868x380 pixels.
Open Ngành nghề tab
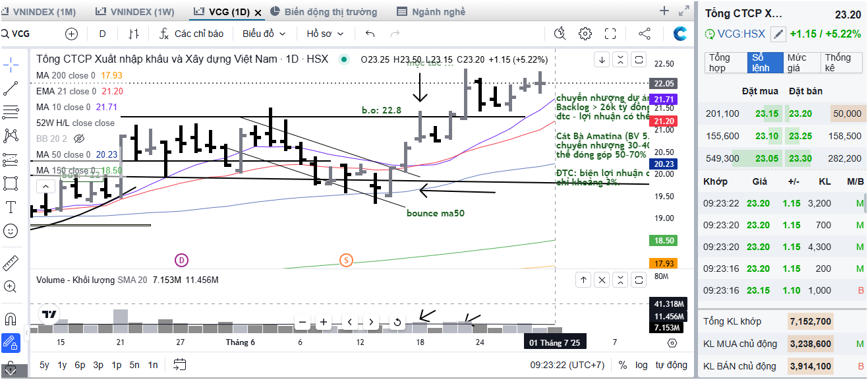[x=432, y=11]
